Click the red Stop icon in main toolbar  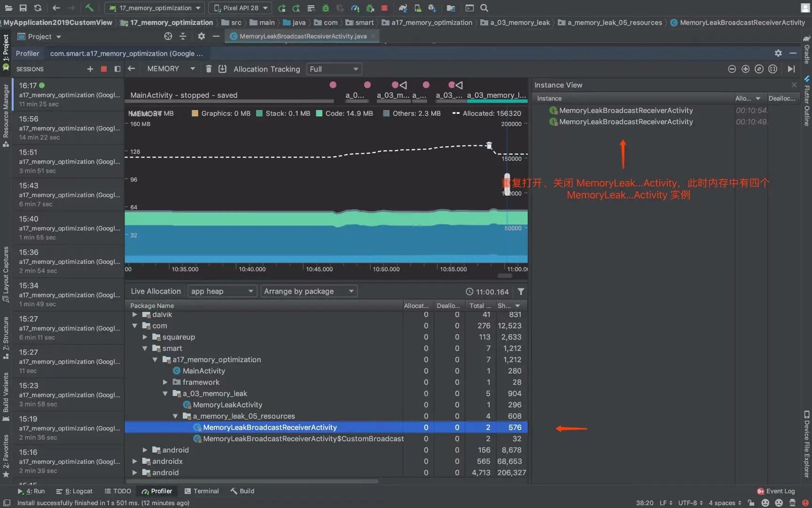(384, 8)
